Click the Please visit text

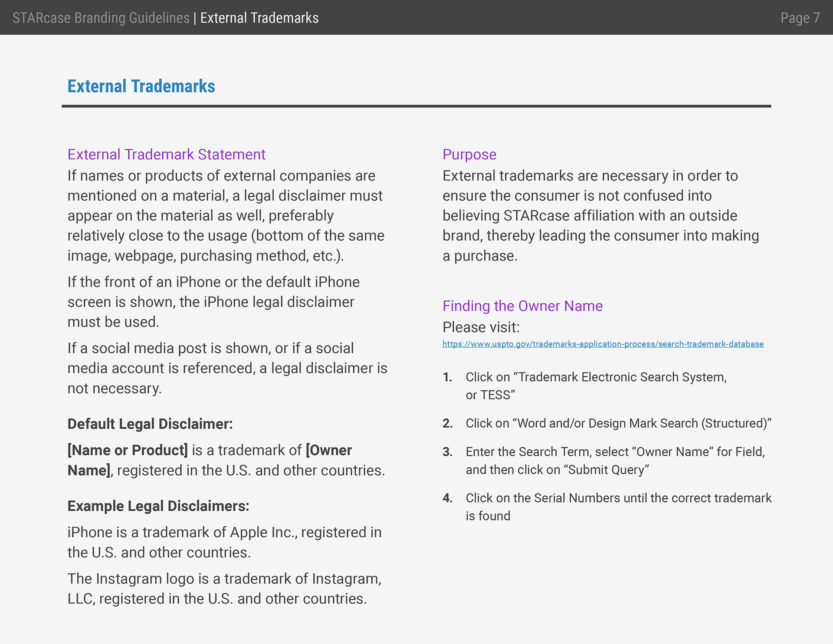pos(481,327)
